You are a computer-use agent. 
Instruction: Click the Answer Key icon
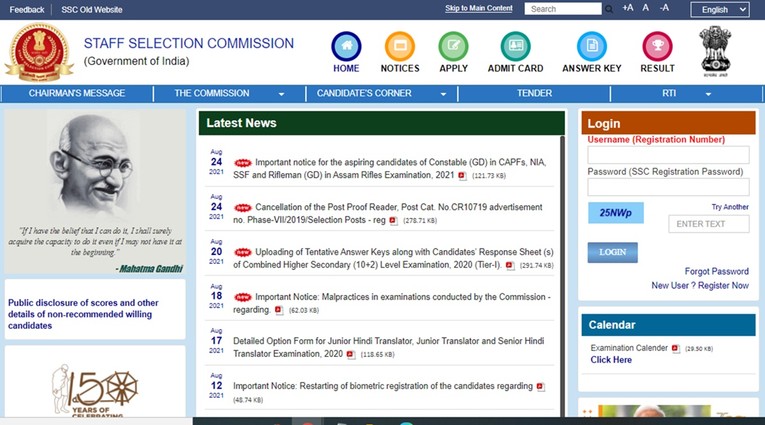pos(591,46)
